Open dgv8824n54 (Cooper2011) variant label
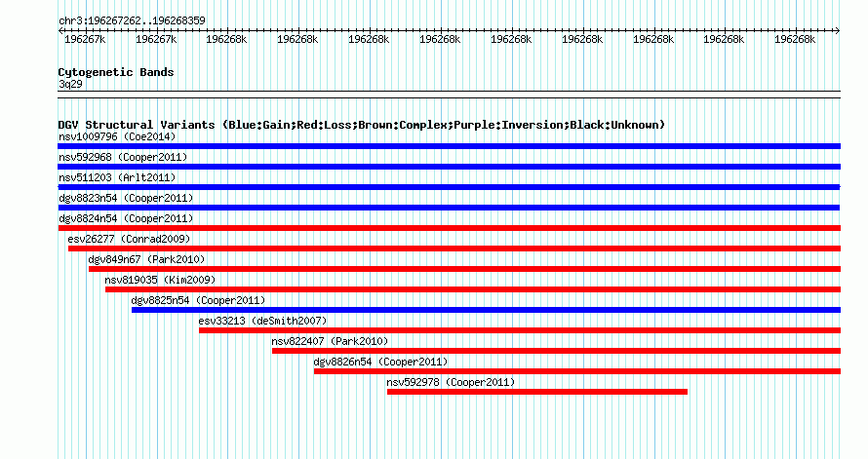 [x=126, y=218]
